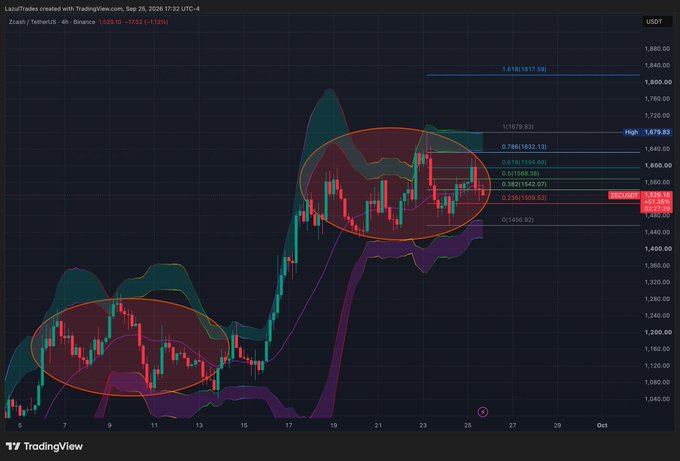Viewport: 680px width, 461px height.
Task: Click the 1,529.10 price in the chart legend
Action: coord(110,22)
